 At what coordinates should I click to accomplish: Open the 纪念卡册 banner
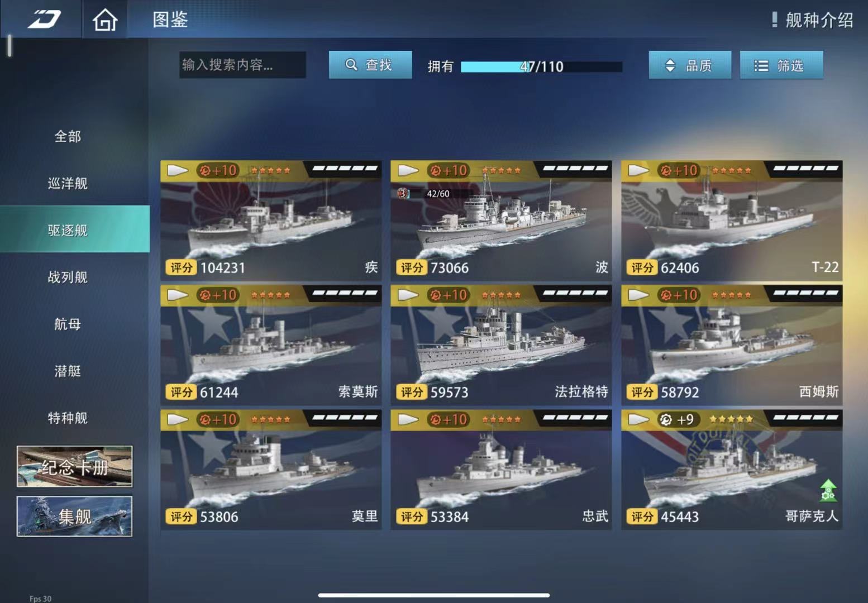click(74, 466)
